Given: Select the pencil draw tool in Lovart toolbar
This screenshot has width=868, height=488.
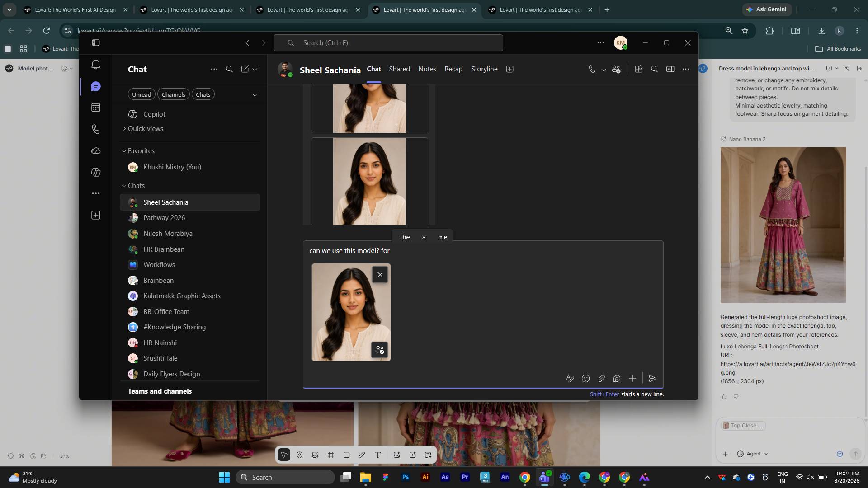Looking at the screenshot, I should [362, 455].
